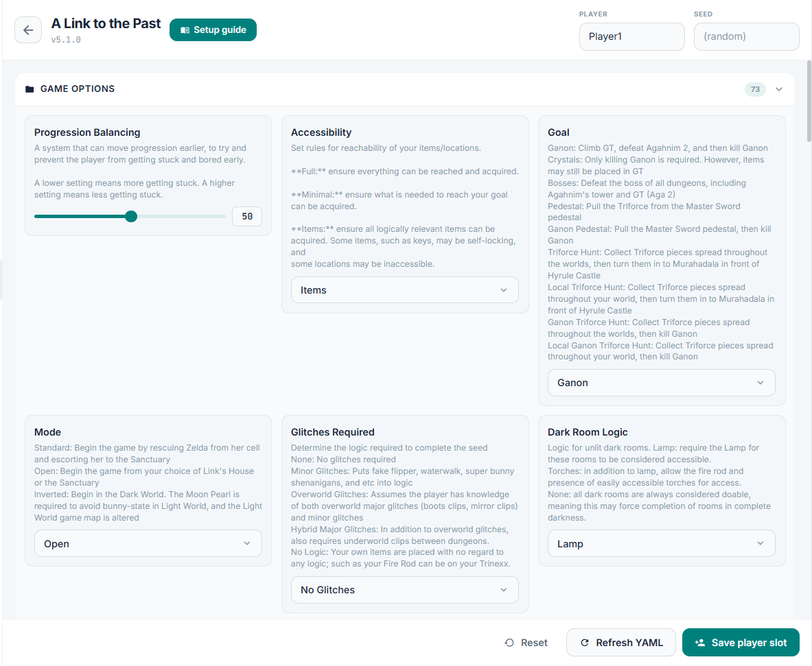The width and height of the screenshot is (812, 666).
Task: Click the folder icon beside Game Options
Action: (x=30, y=89)
